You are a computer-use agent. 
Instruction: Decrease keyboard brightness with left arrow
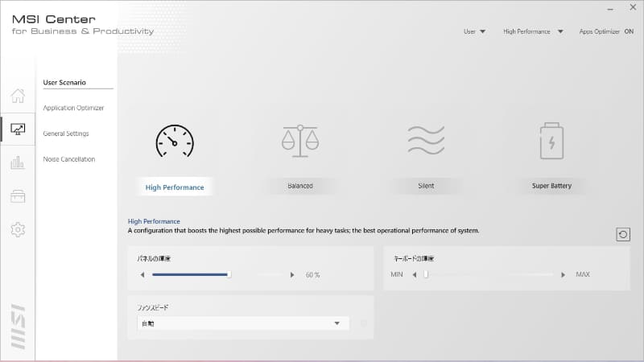(x=415, y=274)
